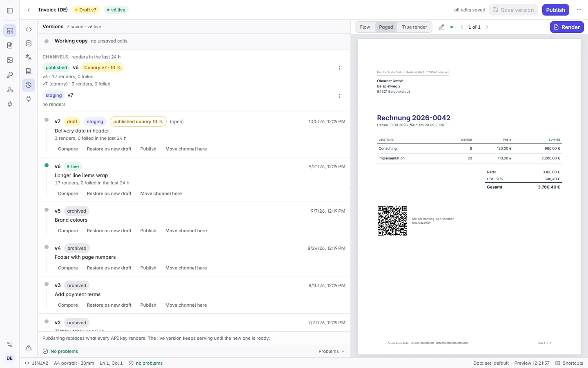Go to the next preview page
Screen dimensions: 588x368
487,27
